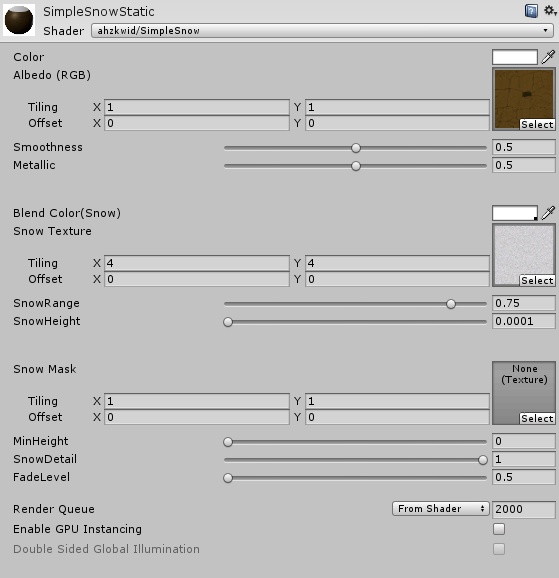
Task: Open the Shader dropdown ahzkwid/SimpleSnow
Action: click(x=322, y=31)
